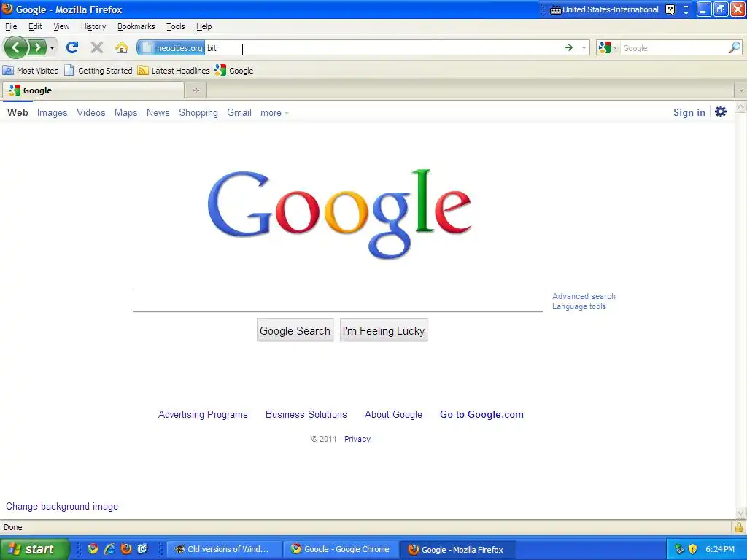This screenshot has height=560, width=747.
Task: Go to Google Shopping link
Action: coord(198,113)
